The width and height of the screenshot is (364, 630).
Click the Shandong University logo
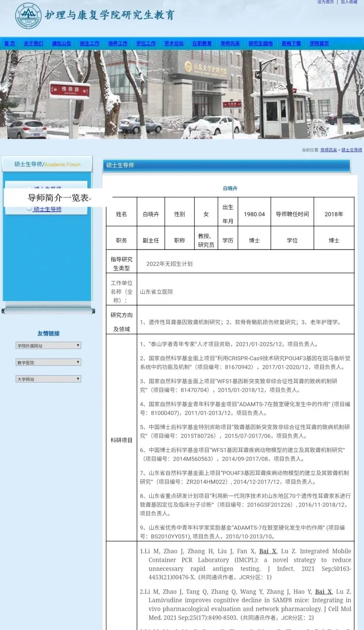pos(28,16)
